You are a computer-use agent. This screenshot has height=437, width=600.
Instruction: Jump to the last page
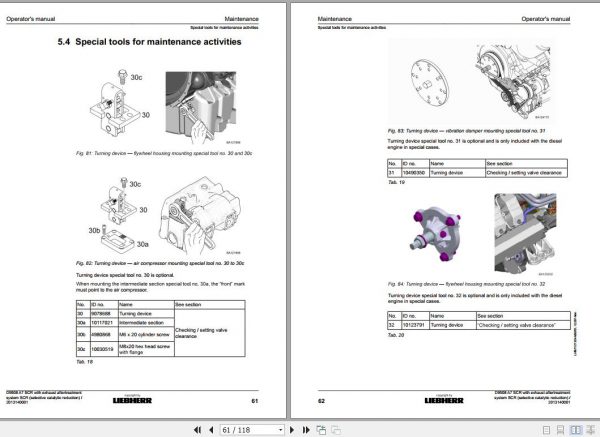coord(306,430)
